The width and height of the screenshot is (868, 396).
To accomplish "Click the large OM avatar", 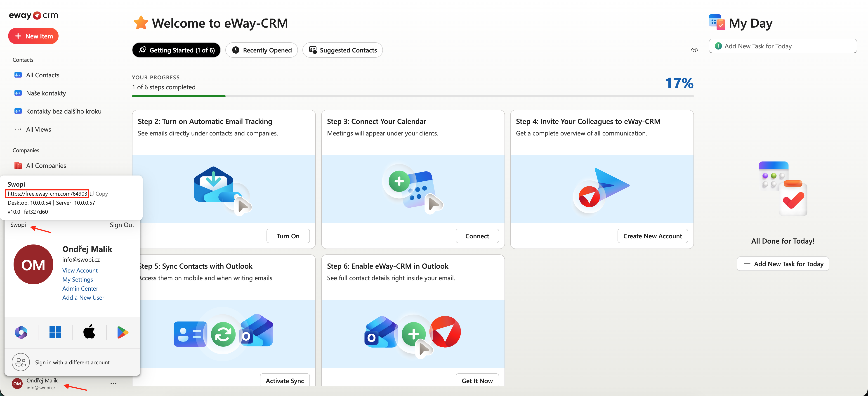I will point(33,265).
